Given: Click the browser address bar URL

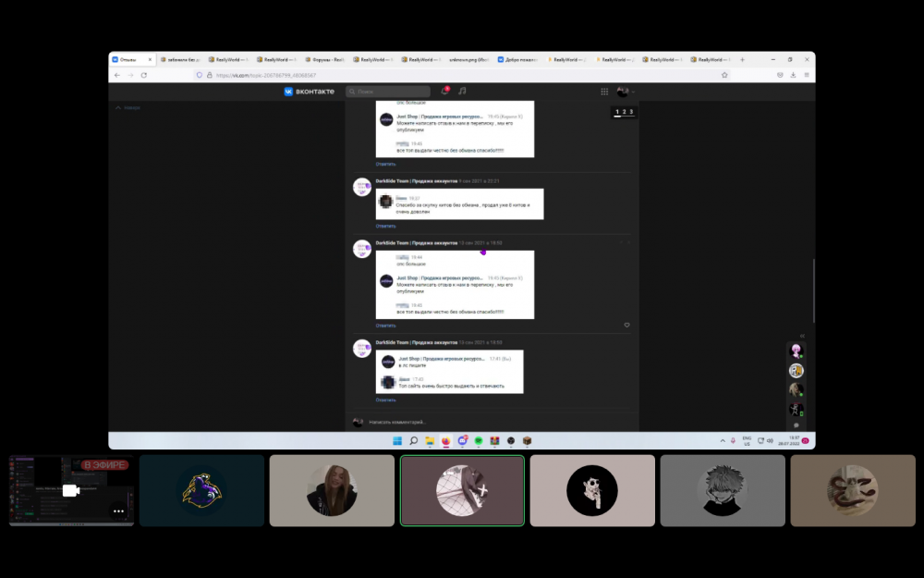Looking at the screenshot, I should (266, 75).
